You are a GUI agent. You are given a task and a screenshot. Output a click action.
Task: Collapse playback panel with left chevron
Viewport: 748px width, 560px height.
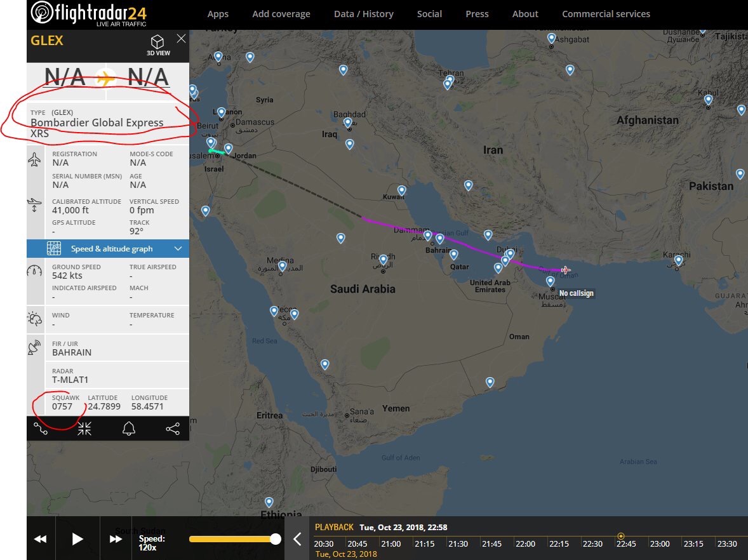[297, 539]
